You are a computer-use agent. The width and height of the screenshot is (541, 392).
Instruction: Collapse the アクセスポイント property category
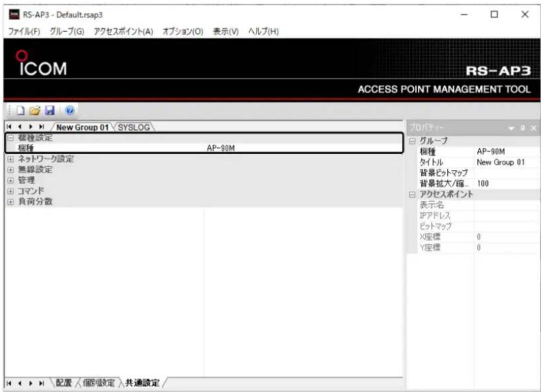[x=412, y=195]
